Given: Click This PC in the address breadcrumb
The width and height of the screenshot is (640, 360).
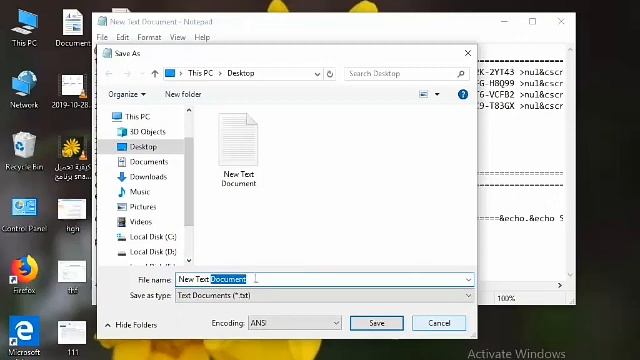Looking at the screenshot, I should tap(200, 73).
